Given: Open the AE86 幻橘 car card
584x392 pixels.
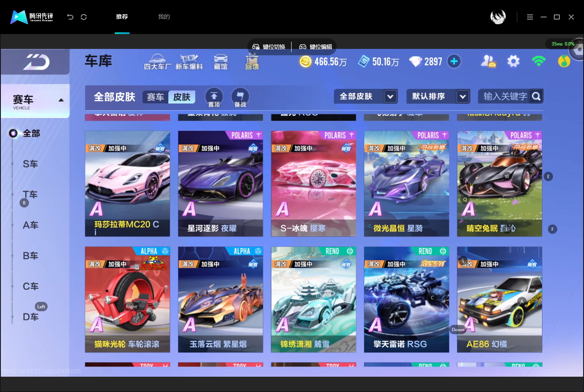Looking at the screenshot, I should tap(500, 300).
